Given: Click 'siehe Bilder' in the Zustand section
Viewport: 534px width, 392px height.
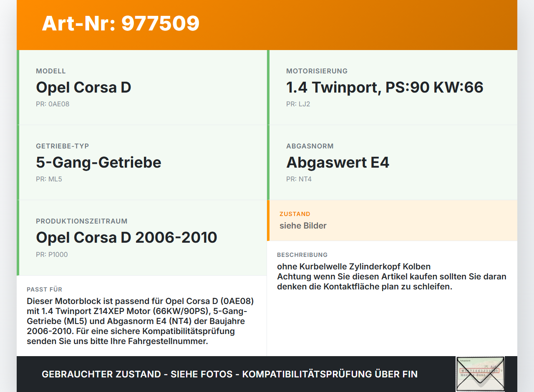Looking at the screenshot, I should [x=302, y=226].
